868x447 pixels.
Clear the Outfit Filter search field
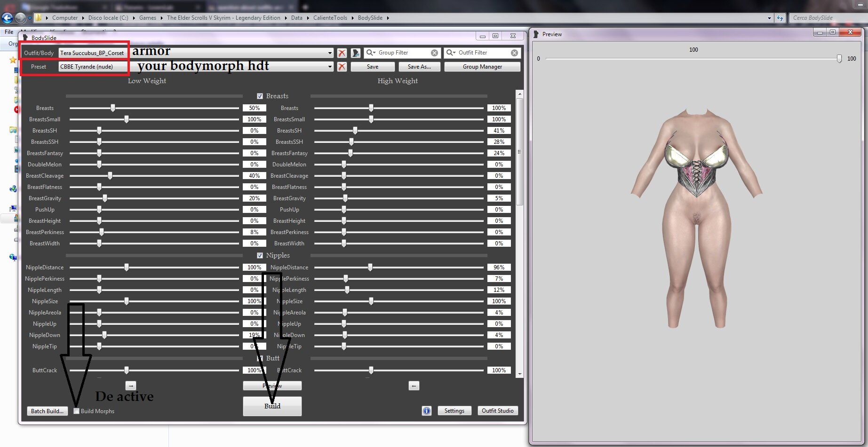(x=514, y=53)
